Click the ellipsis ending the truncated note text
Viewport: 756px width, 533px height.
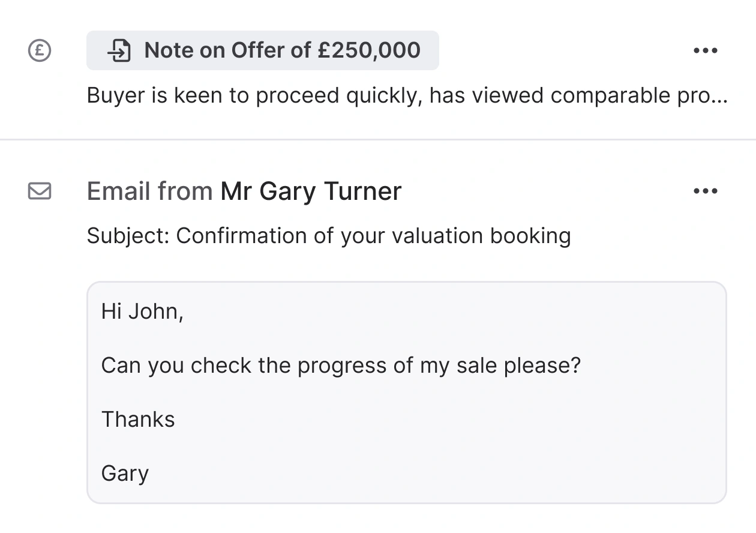tap(719, 97)
